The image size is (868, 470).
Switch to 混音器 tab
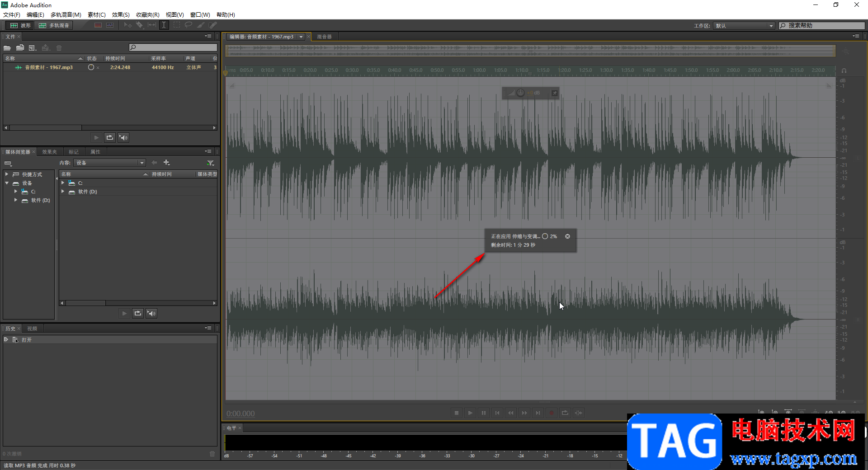324,37
